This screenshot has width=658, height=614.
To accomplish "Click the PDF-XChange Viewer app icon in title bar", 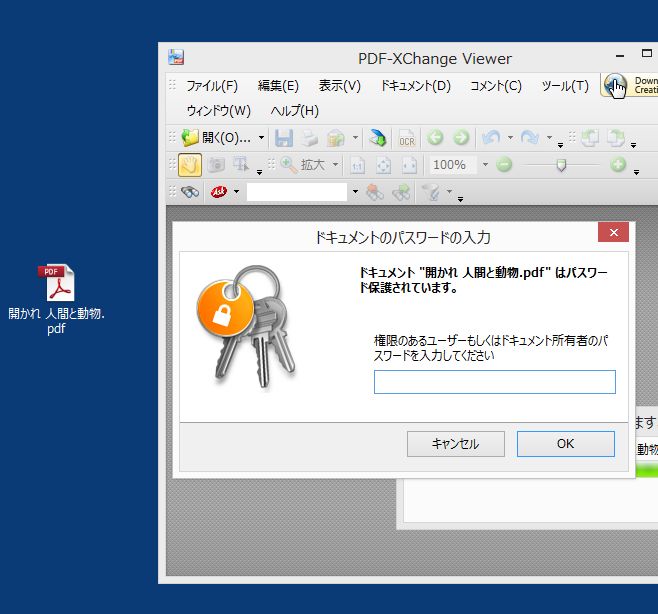I will coord(176,57).
